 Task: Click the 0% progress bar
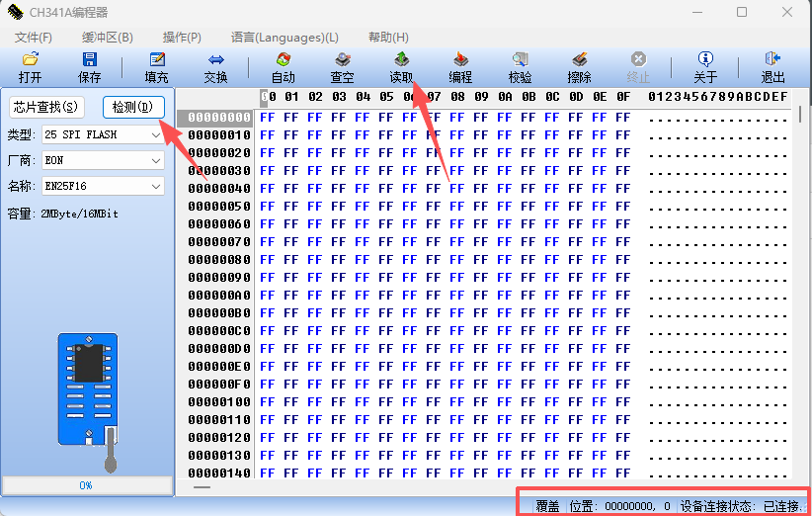(87, 485)
